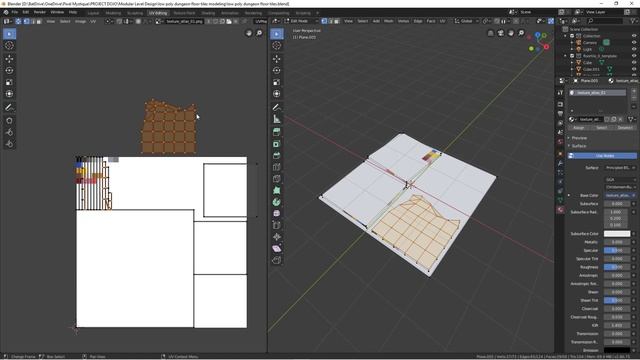Select the Move tool in UV editor toolbar
This screenshot has width=640, height=360.
(9, 59)
